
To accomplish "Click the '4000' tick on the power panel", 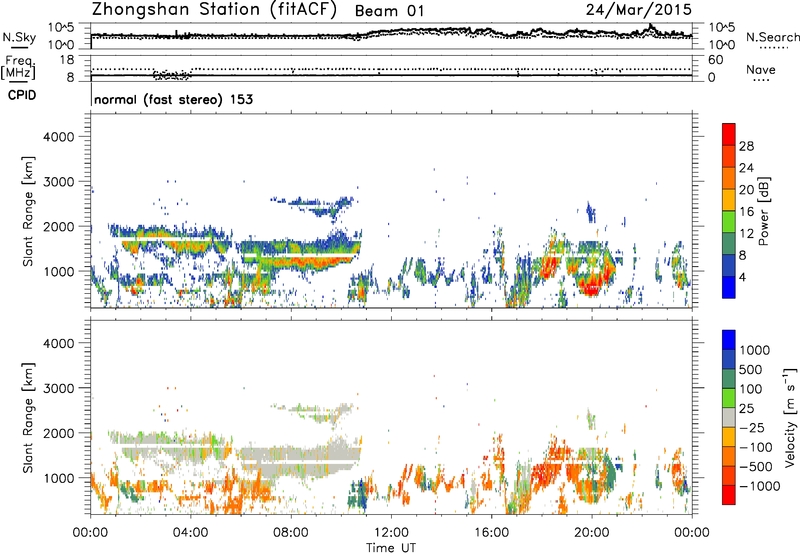I will point(58,137).
